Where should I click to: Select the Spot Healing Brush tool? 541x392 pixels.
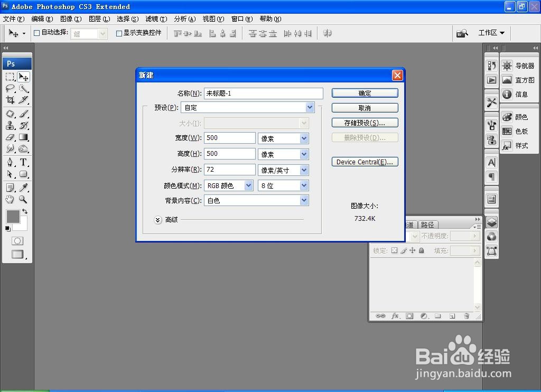click(x=10, y=114)
